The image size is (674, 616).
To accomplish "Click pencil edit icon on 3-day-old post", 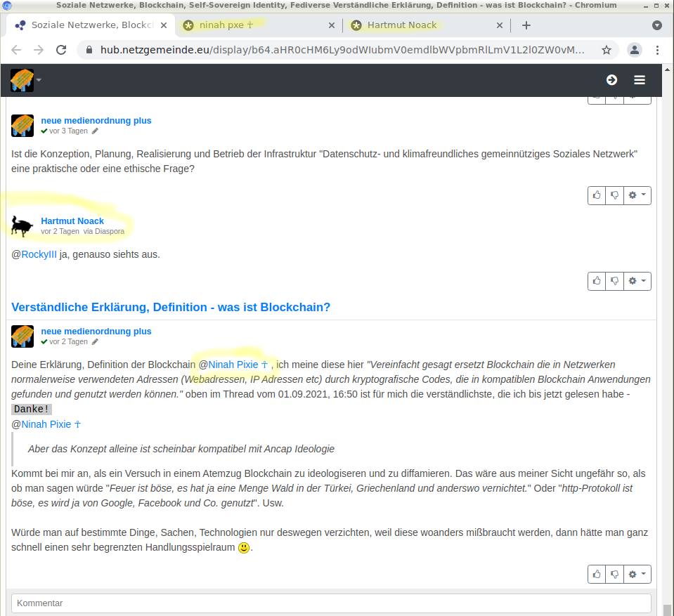I will 96,131.
